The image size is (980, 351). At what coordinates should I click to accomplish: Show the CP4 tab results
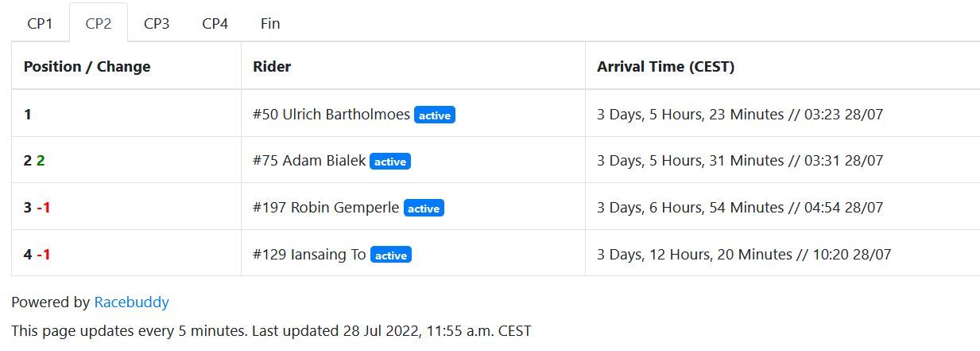tap(215, 23)
